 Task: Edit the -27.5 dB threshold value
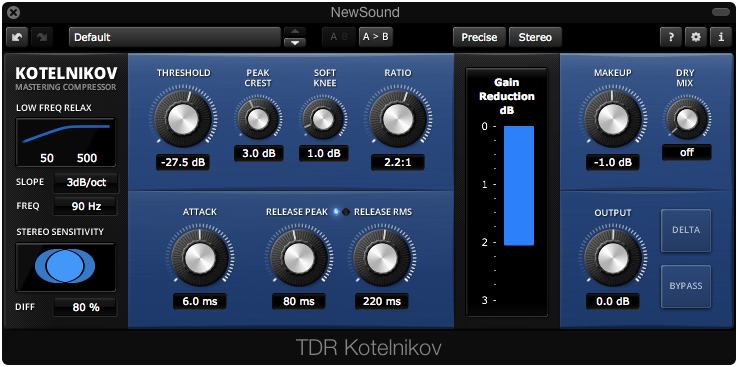[x=183, y=162]
